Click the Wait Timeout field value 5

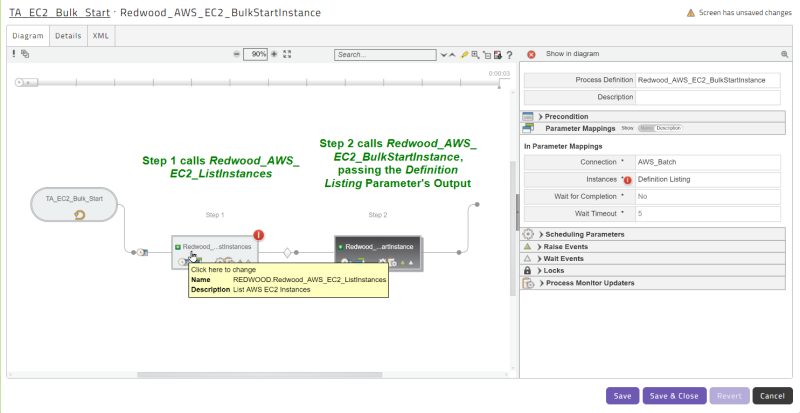[x=708, y=214]
